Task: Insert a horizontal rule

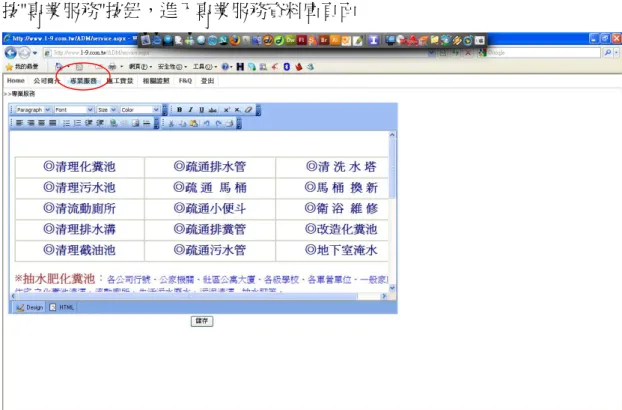Action: click(146, 123)
